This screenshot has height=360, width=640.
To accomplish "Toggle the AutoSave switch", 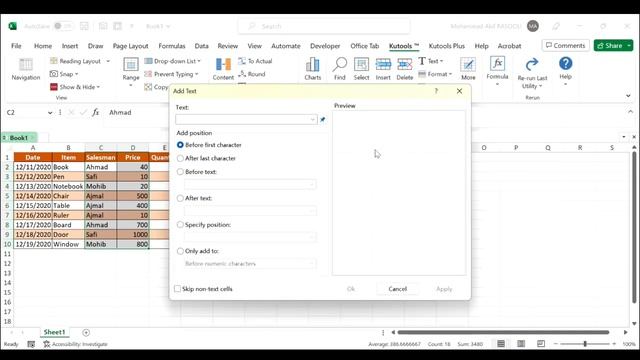I will [63, 26].
